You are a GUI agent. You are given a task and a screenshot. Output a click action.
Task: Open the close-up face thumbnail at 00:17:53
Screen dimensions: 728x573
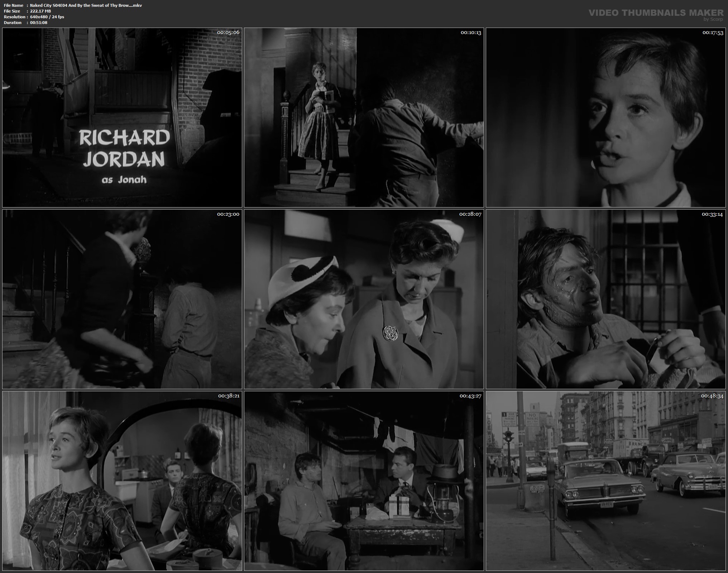pyautogui.click(x=605, y=118)
